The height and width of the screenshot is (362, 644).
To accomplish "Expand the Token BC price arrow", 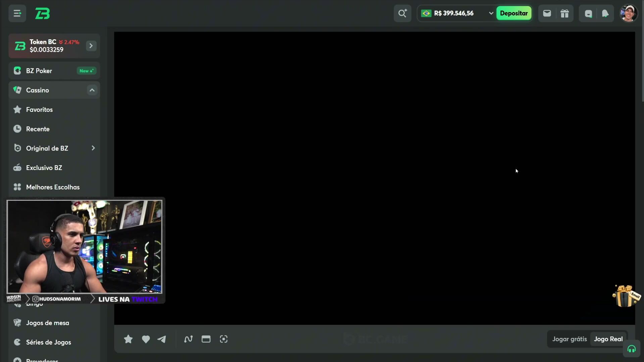I will tap(91, 46).
